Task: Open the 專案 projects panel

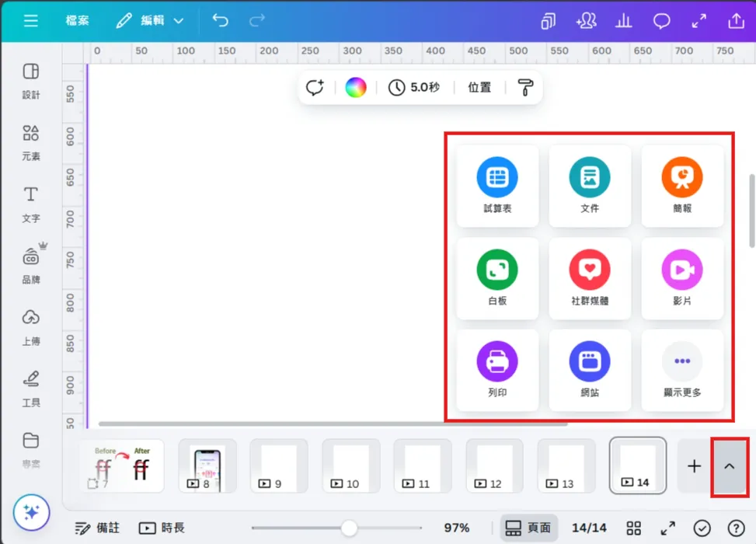Action: (31, 451)
